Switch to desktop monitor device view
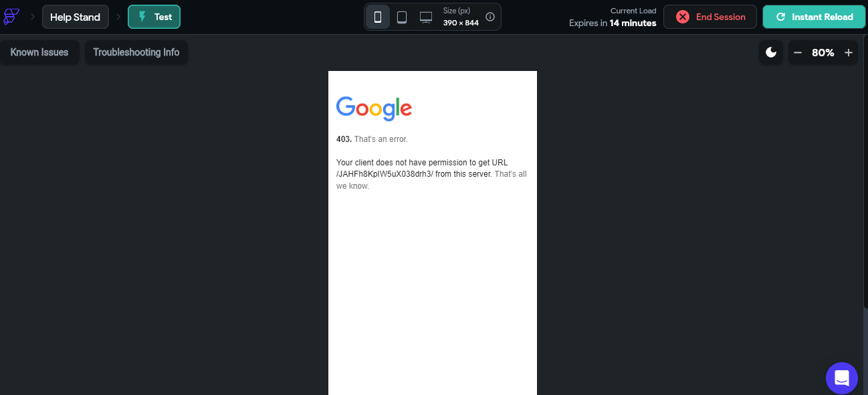Image resolution: width=868 pixels, height=395 pixels. [426, 17]
